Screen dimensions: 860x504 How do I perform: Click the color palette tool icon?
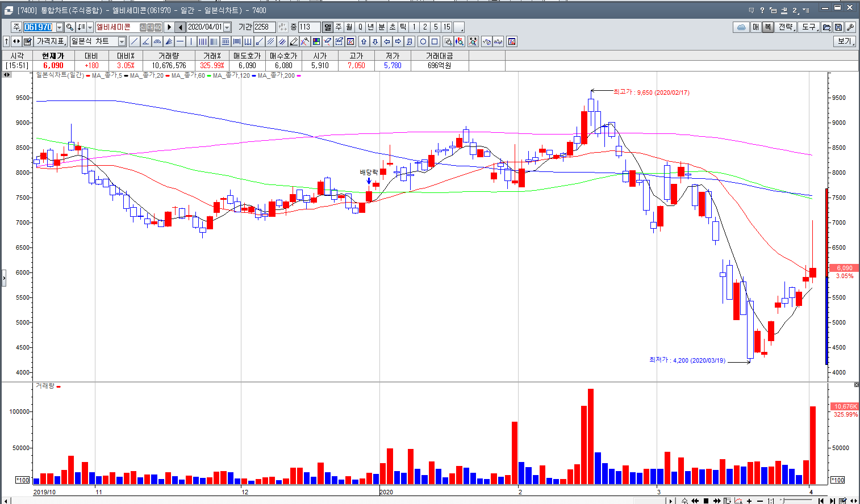[316, 41]
